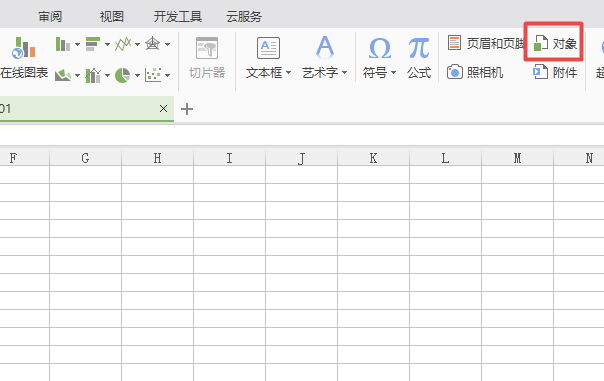604x381 pixels.
Task: Select column F header
Action: [25, 158]
